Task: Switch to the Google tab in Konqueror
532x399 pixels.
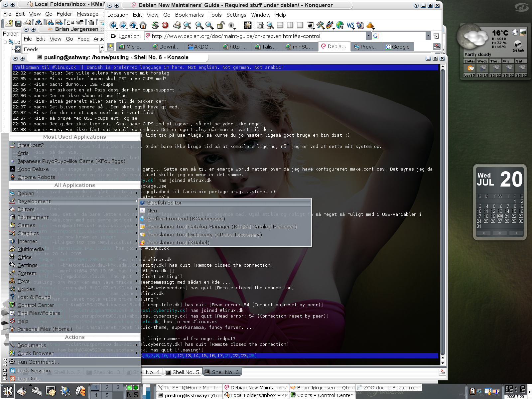Action: pyautogui.click(x=398, y=47)
